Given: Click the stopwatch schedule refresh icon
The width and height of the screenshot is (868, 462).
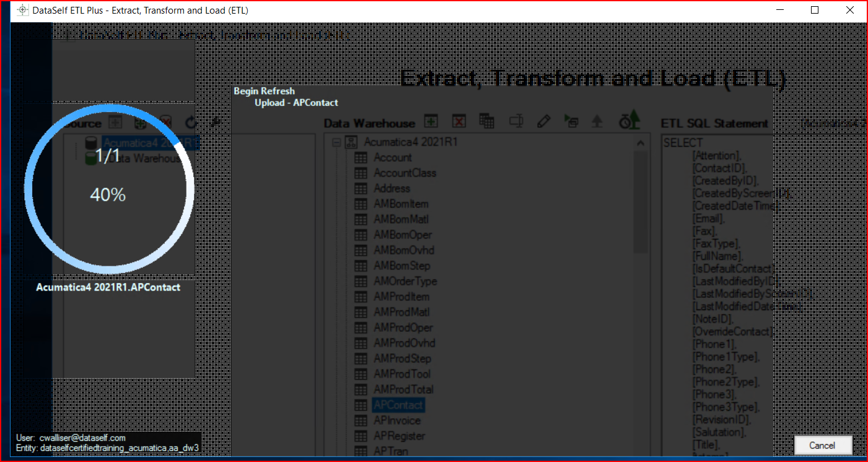Looking at the screenshot, I should coord(629,120).
